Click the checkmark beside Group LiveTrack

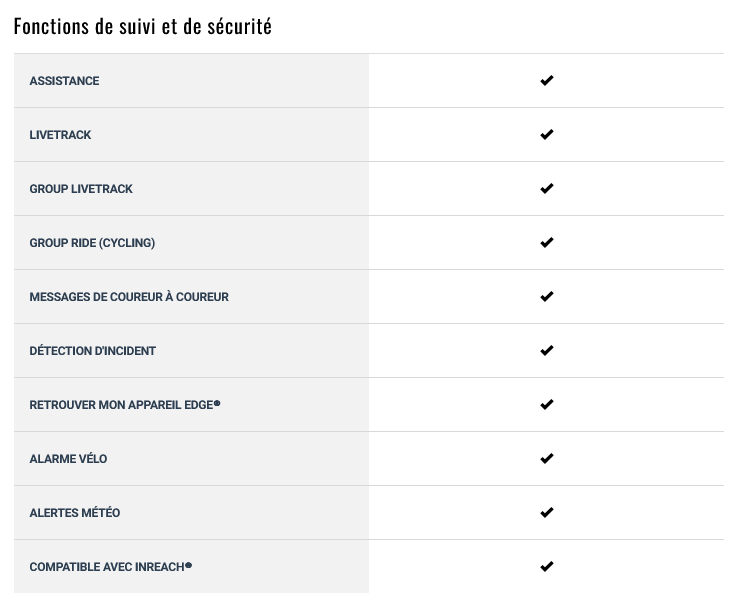(x=547, y=189)
